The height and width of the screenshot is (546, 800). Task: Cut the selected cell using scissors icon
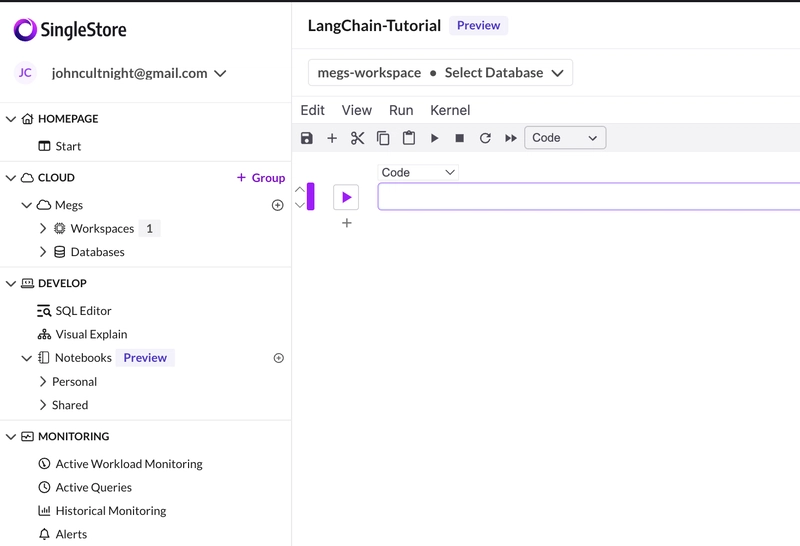[358, 138]
